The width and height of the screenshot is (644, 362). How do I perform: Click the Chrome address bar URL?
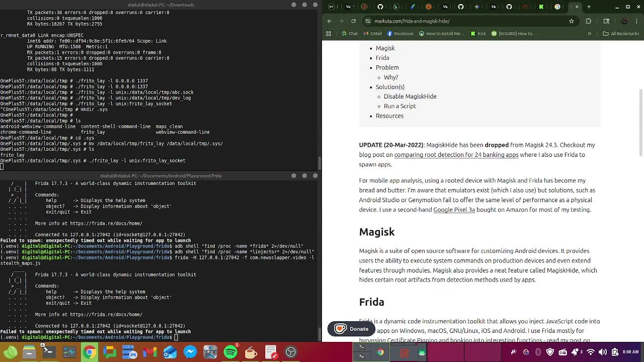(x=412, y=21)
